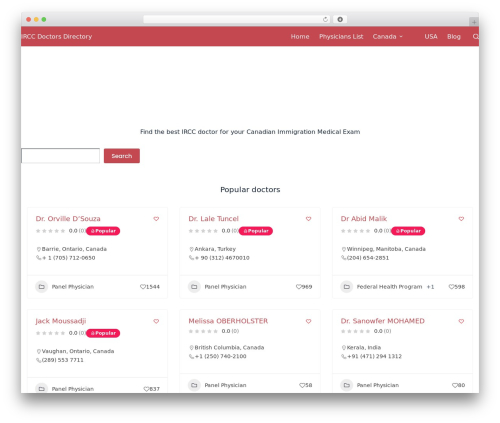Click the folder icon in D'Souza's card

click(x=42, y=287)
